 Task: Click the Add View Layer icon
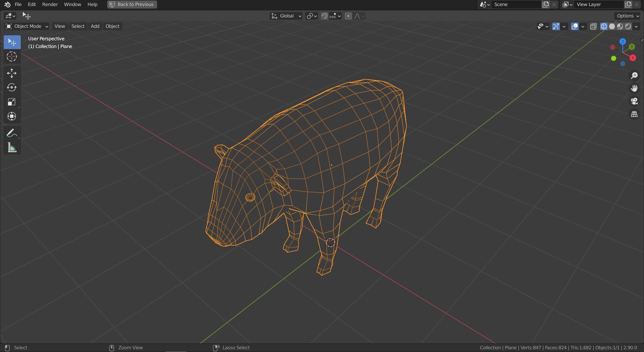[628, 4]
